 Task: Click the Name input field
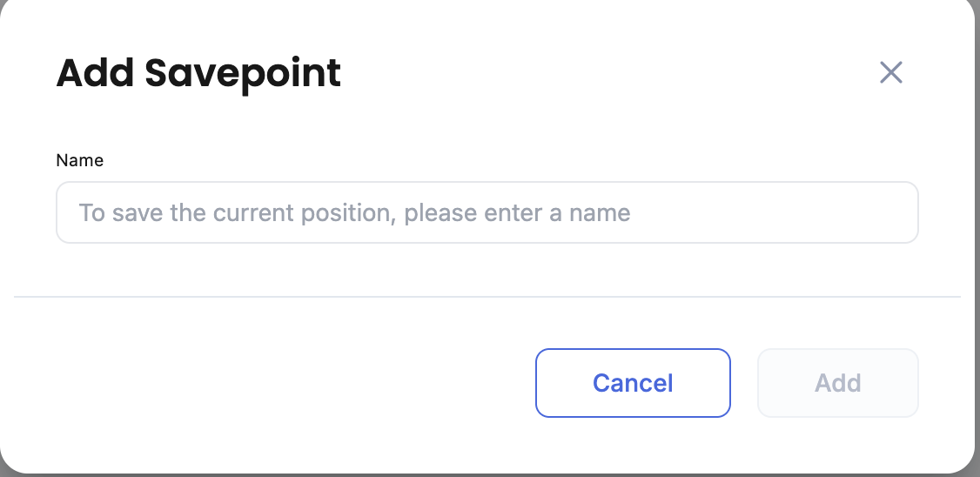(487, 212)
